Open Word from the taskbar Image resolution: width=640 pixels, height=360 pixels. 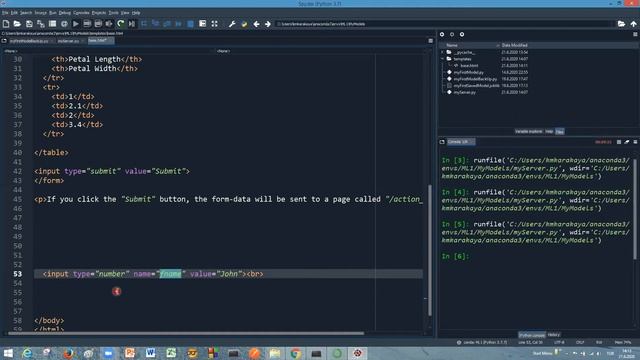[x=150, y=353]
